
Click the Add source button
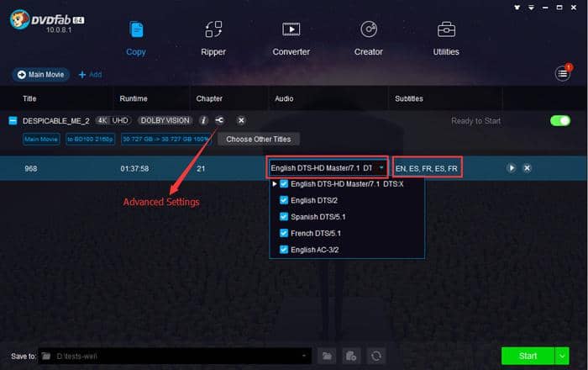pos(90,75)
